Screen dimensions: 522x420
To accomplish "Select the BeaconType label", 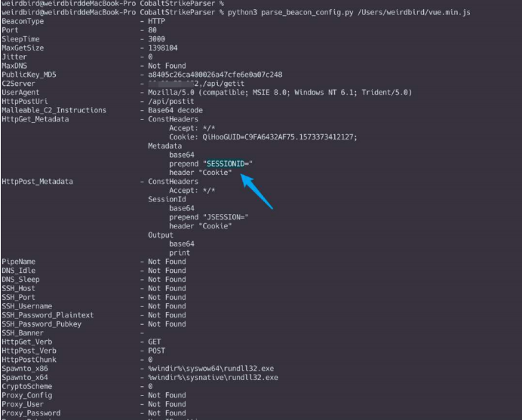I will [x=23, y=21].
